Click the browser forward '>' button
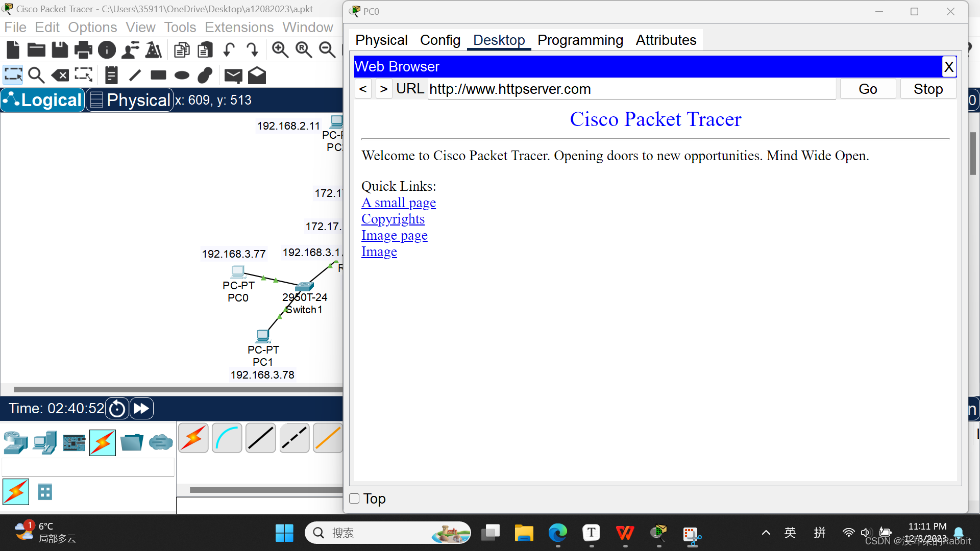This screenshot has height=551, width=980. click(384, 89)
